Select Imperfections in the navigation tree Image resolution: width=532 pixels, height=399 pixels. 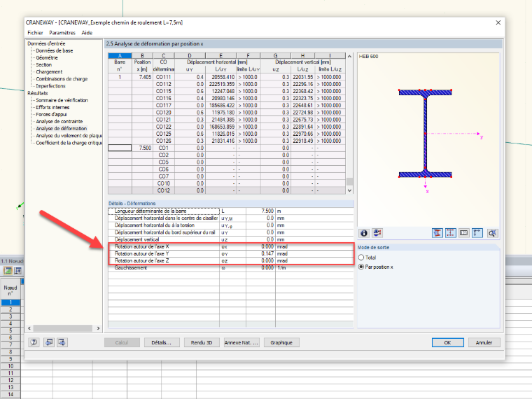click(50, 86)
